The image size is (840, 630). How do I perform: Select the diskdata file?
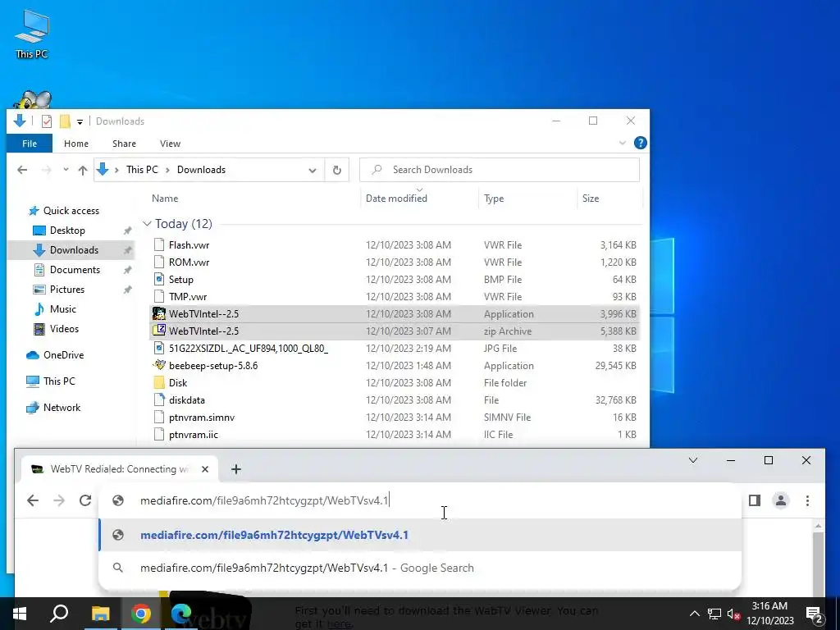pyautogui.click(x=186, y=399)
